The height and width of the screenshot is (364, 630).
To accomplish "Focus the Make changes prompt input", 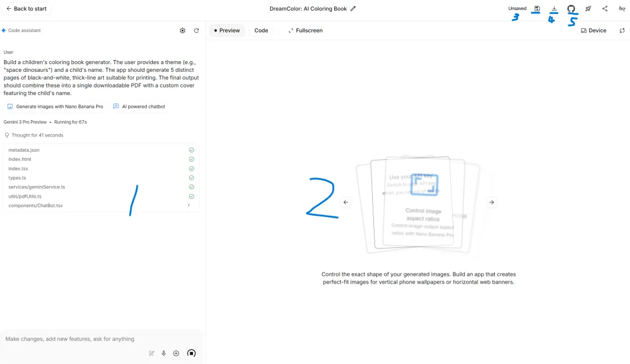I will pos(101,339).
